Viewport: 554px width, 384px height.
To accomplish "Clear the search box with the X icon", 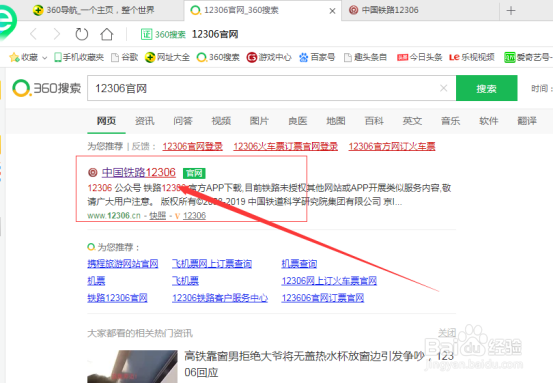I will [x=444, y=88].
